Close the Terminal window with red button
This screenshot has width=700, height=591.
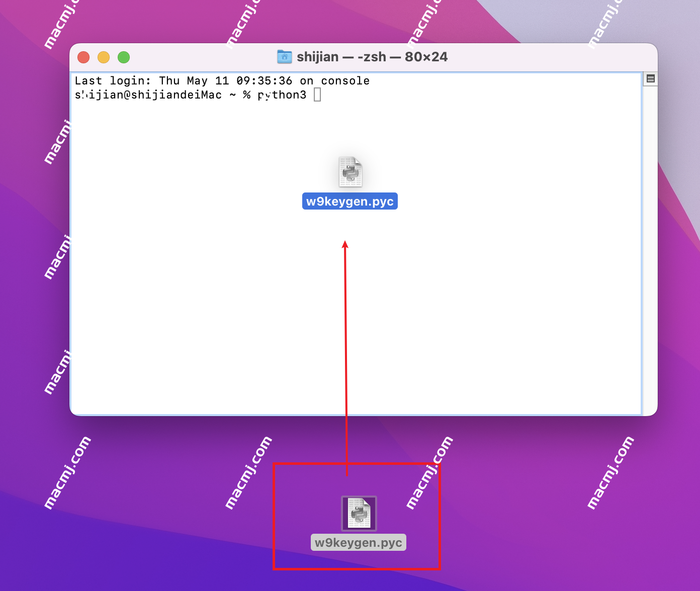[83, 57]
